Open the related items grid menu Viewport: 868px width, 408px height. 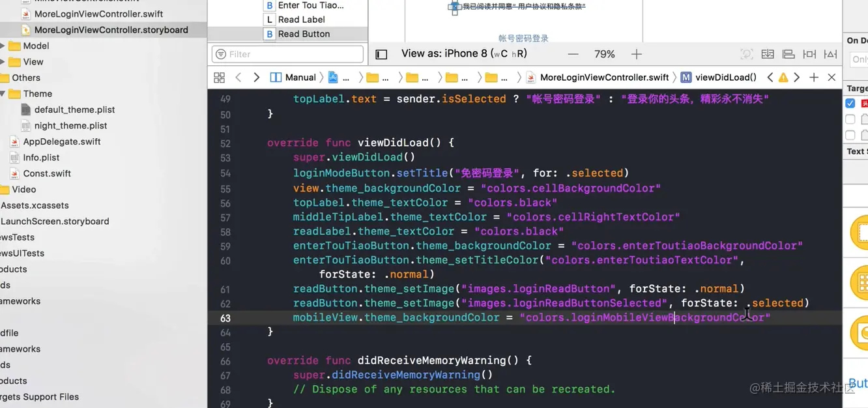click(x=220, y=78)
